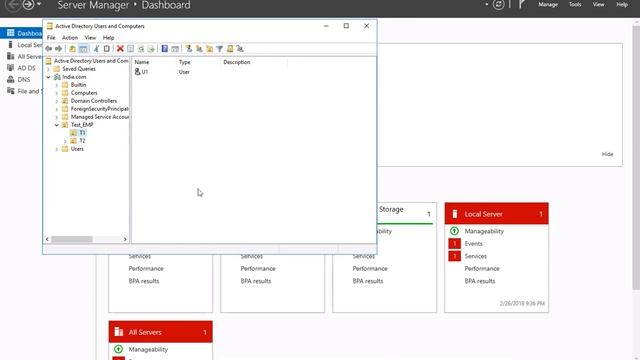Click Server Manager's forward navigation arrow

point(28,5)
